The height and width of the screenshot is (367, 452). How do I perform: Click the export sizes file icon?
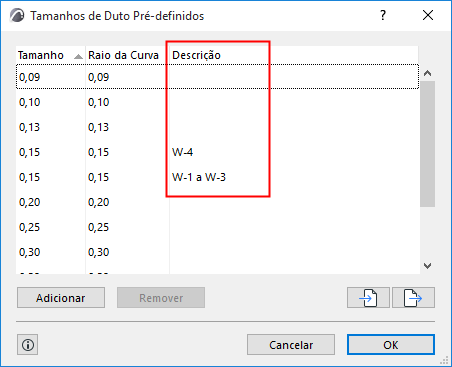(x=413, y=297)
